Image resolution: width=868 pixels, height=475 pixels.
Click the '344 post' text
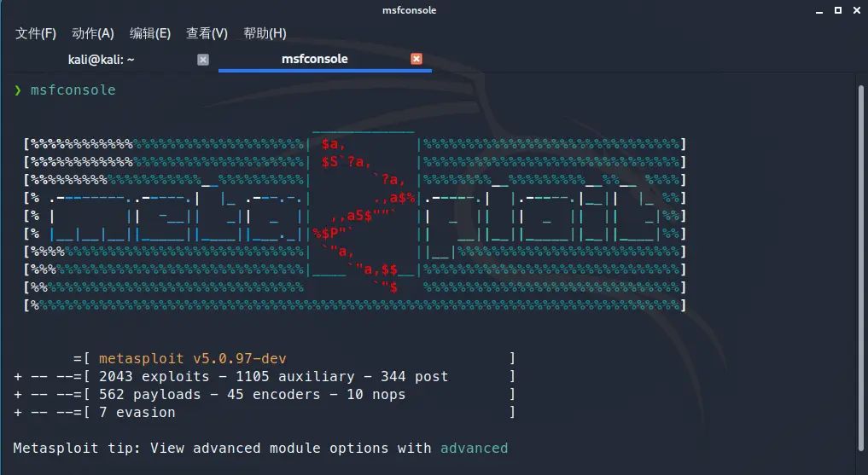tap(414, 377)
